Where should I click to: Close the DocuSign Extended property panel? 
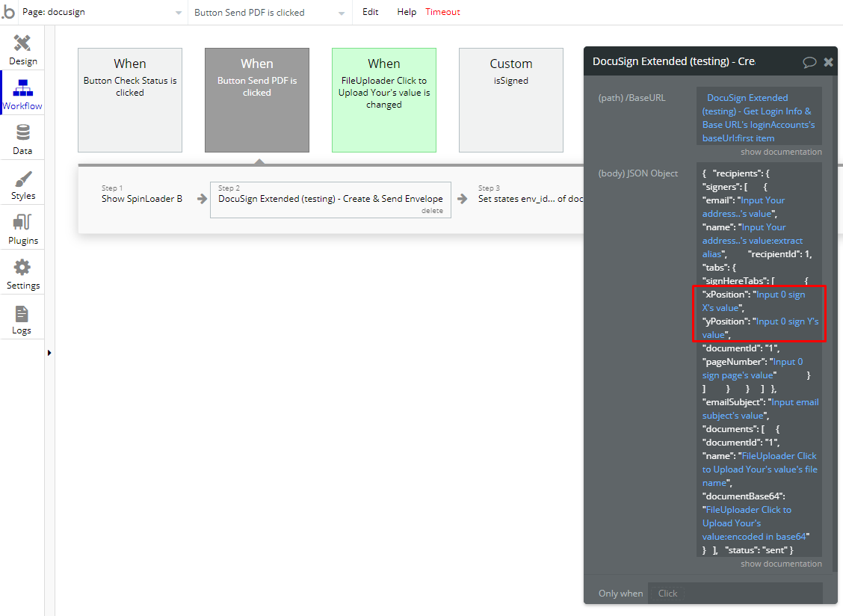click(x=829, y=62)
